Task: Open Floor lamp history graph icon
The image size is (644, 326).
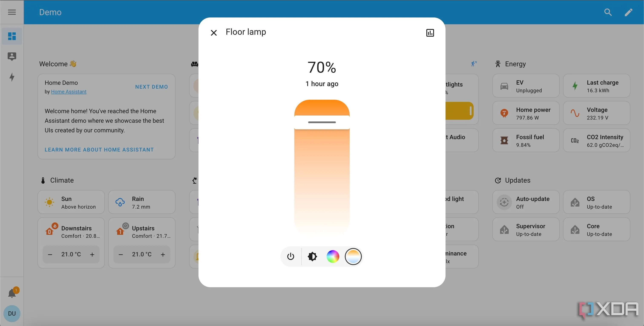Action: tap(430, 33)
